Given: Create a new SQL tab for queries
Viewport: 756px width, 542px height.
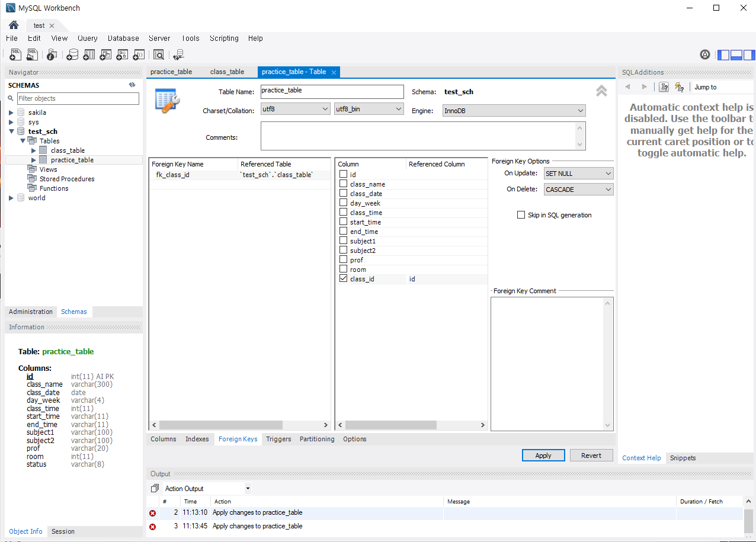Looking at the screenshot, I should [15, 54].
